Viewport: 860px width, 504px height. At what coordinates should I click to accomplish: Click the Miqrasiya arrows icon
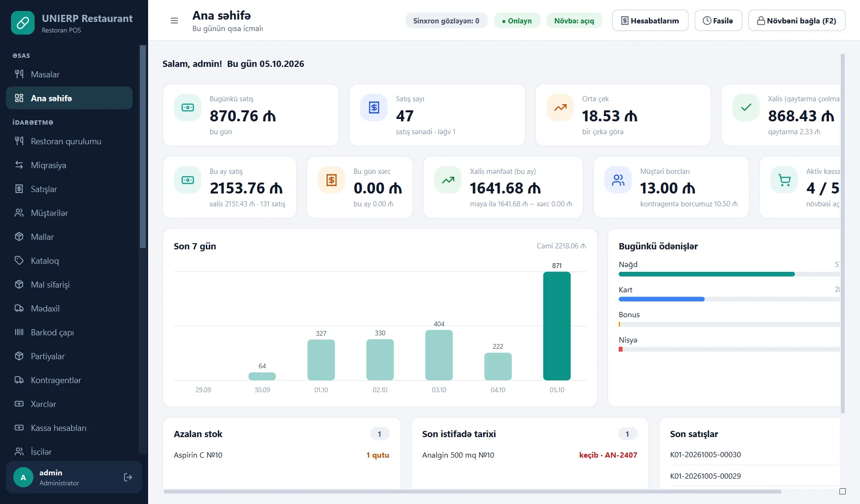pos(19,165)
